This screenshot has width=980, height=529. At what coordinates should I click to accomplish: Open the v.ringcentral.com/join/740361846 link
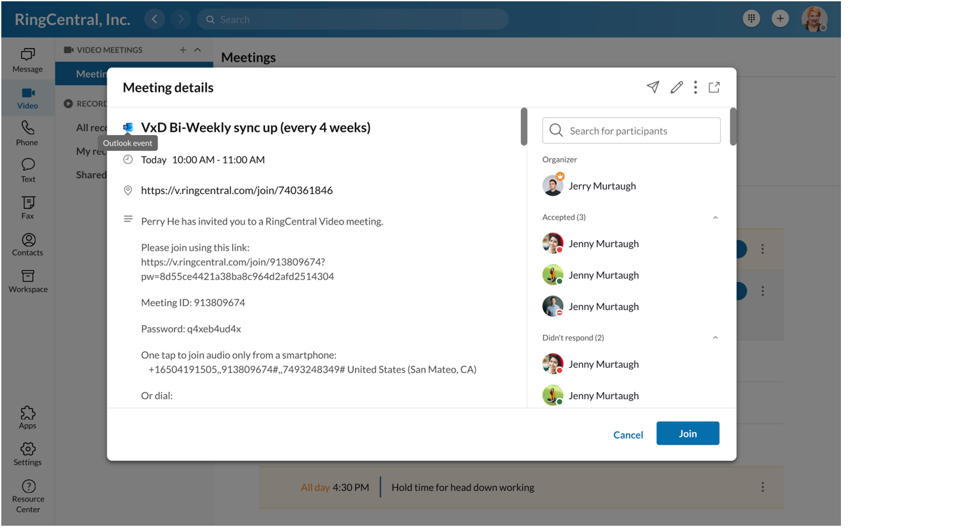pyautogui.click(x=237, y=191)
